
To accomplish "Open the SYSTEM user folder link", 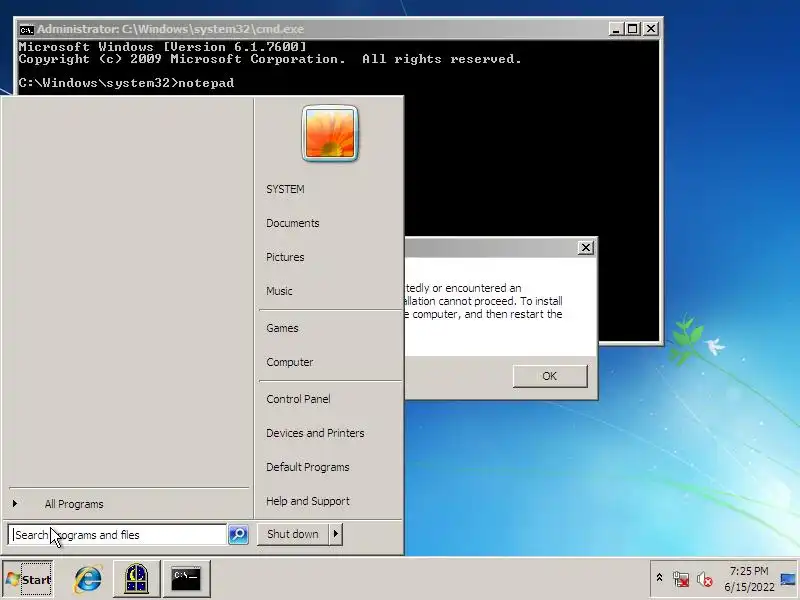I will point(285,189).
